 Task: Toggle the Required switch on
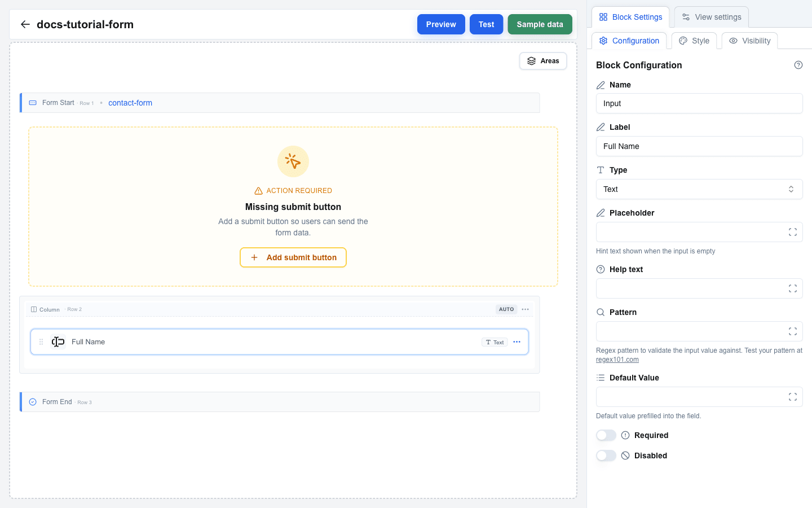coord(606,435)
